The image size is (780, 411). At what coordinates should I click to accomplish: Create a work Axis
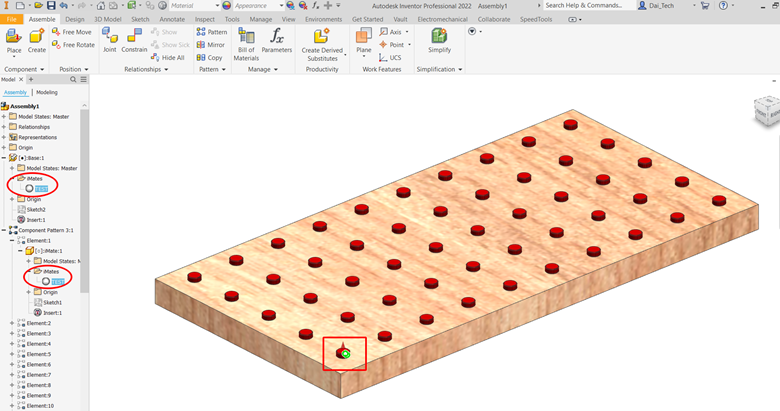click(390, 32)
